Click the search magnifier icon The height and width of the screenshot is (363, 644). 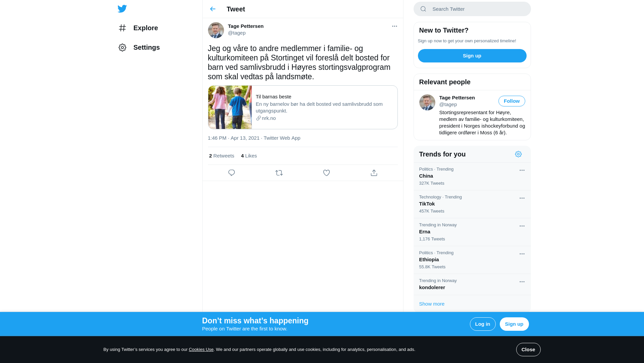pos(423,9)
